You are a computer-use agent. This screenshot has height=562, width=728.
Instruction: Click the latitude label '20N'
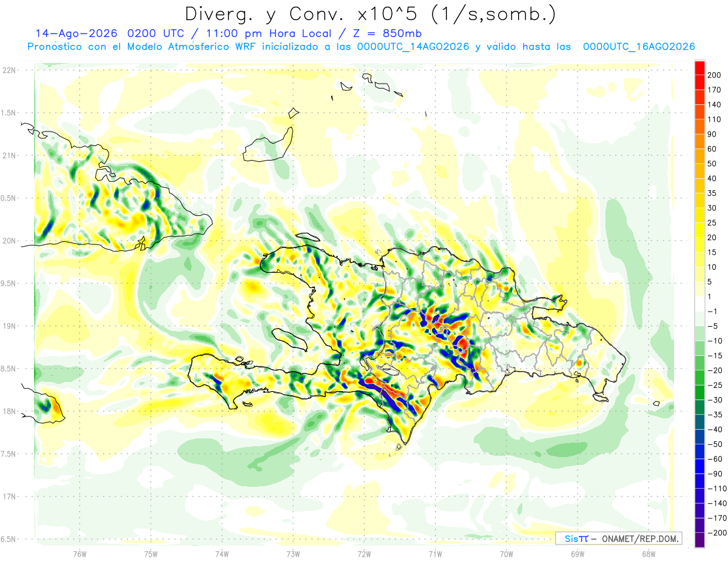coord(9,241)
